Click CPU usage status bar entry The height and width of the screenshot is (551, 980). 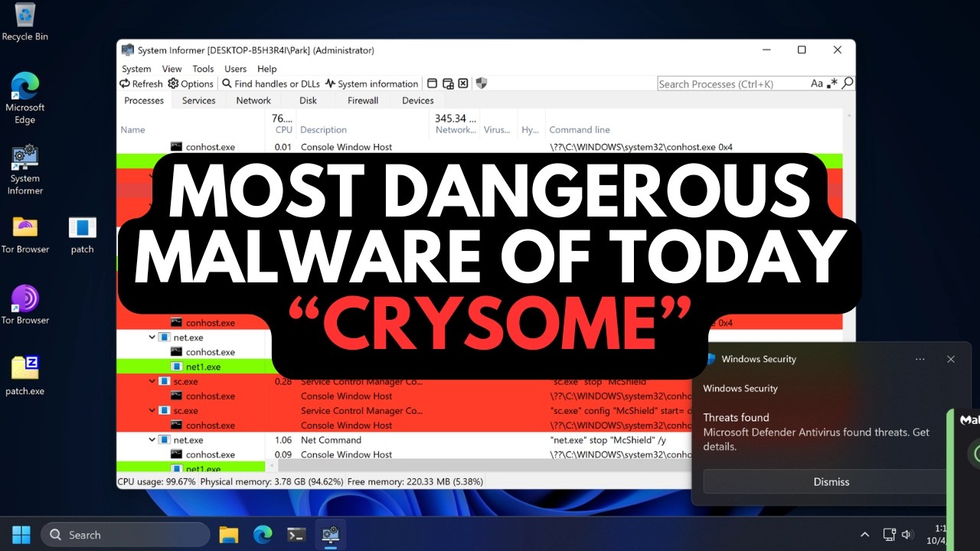[156, 482]
